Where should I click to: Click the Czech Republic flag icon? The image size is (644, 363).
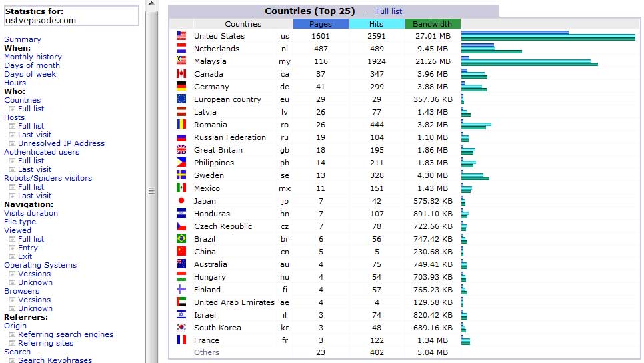pos(181,226)
